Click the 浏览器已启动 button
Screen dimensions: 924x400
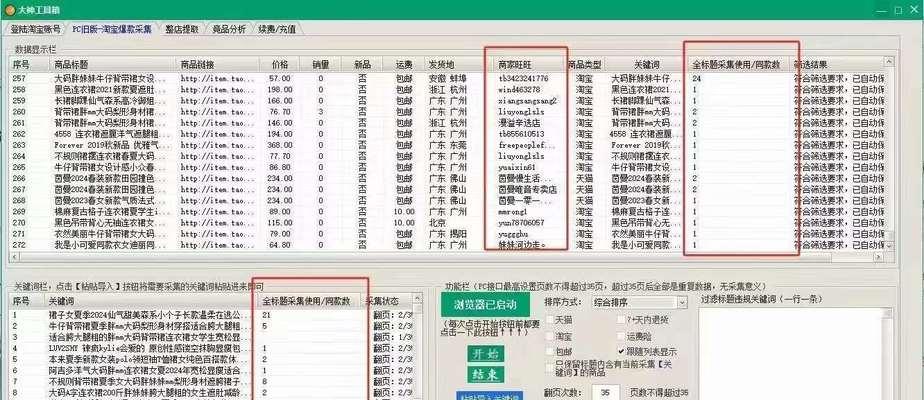tap(485, 305)
